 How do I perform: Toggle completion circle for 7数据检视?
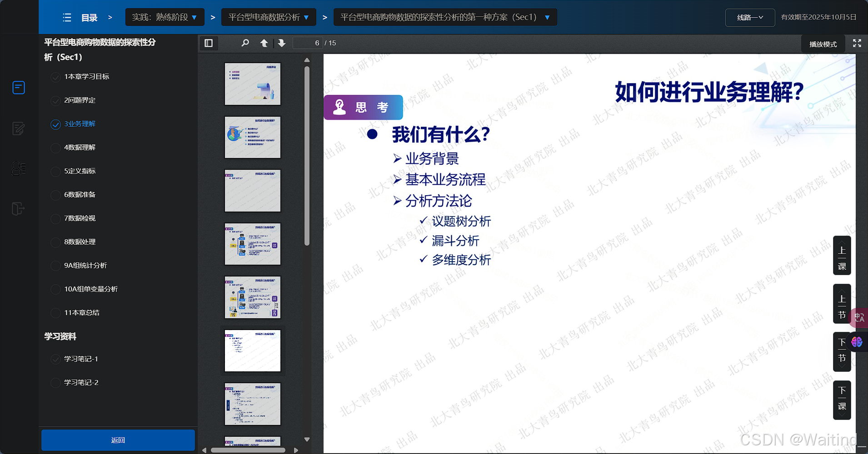coord(55,219)
